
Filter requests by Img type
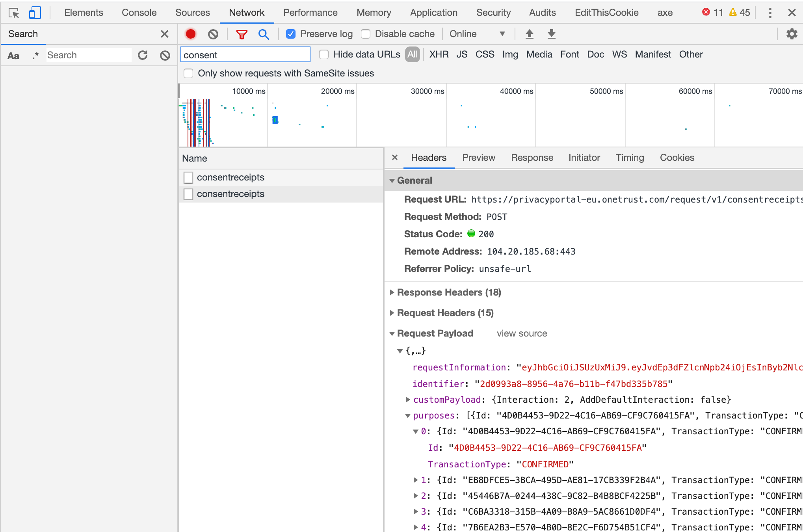510,54
